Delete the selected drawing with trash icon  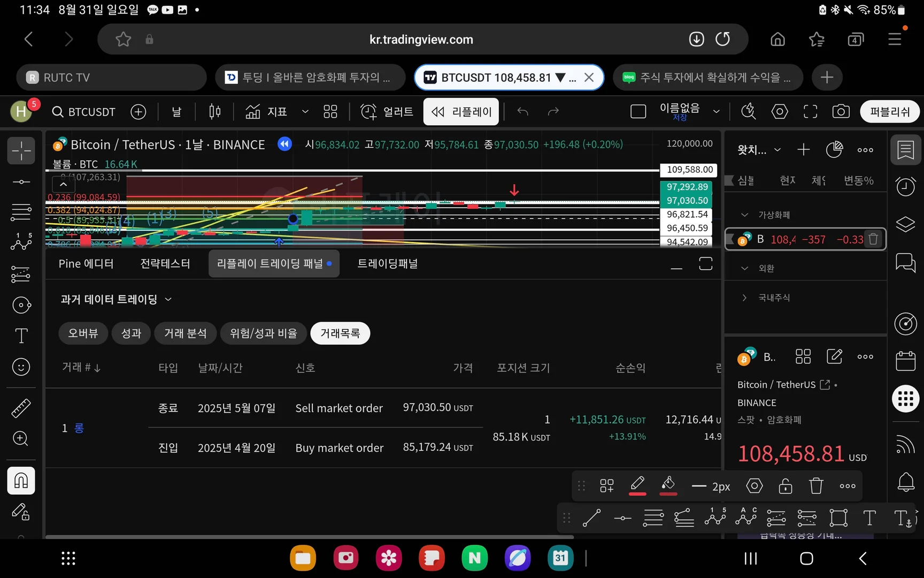[816, 486]
